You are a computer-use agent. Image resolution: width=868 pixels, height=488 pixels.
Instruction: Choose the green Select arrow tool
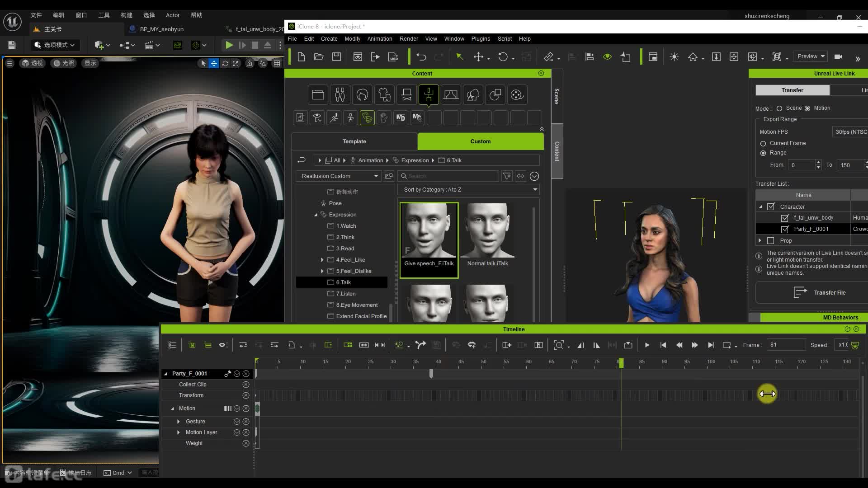click(459, 57)
